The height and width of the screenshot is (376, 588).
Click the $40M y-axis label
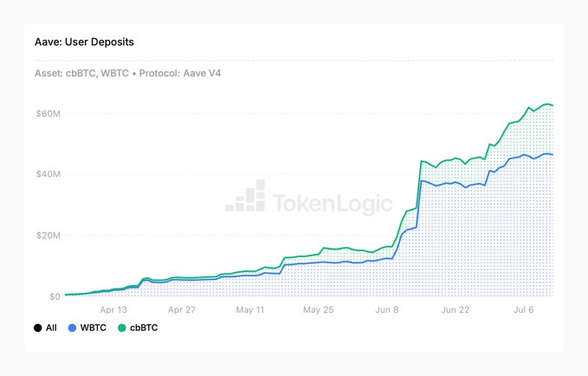coord(48,174)
